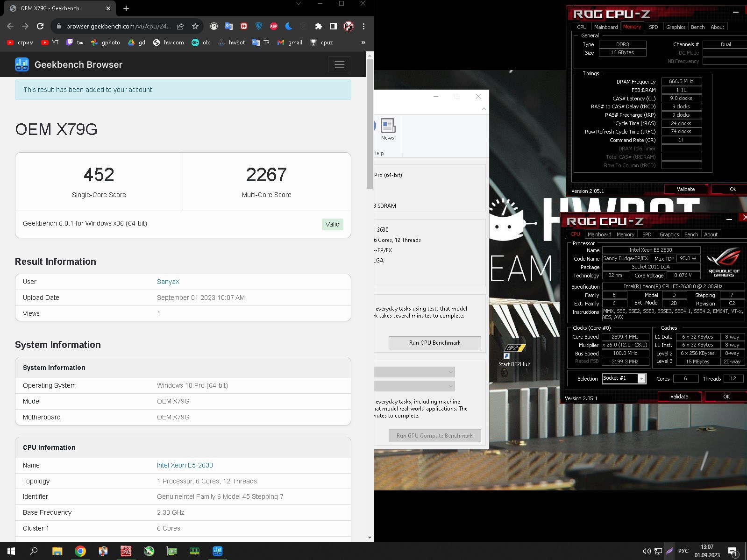Open the Intel Xeon E5-2630 CPU link
The height and width of the screenshot is (560, 747).
(x=185, y=465)
